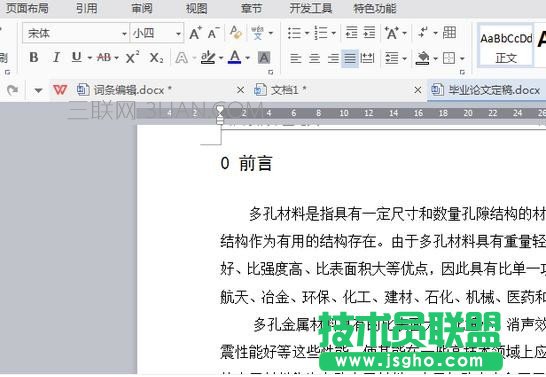Expand underline style dropdown arrow

click(x=90, y=58)
